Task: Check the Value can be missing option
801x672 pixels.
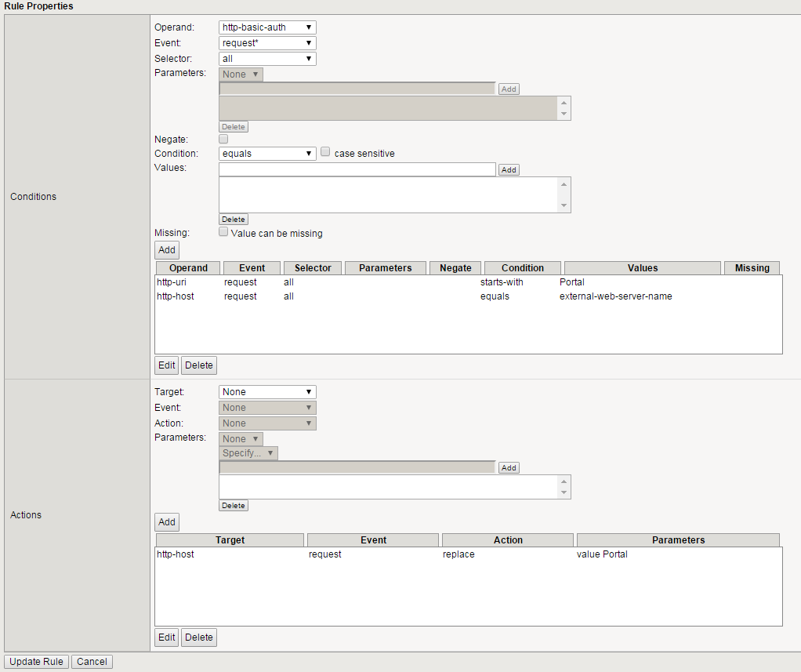Action: [x=223, y=231]
